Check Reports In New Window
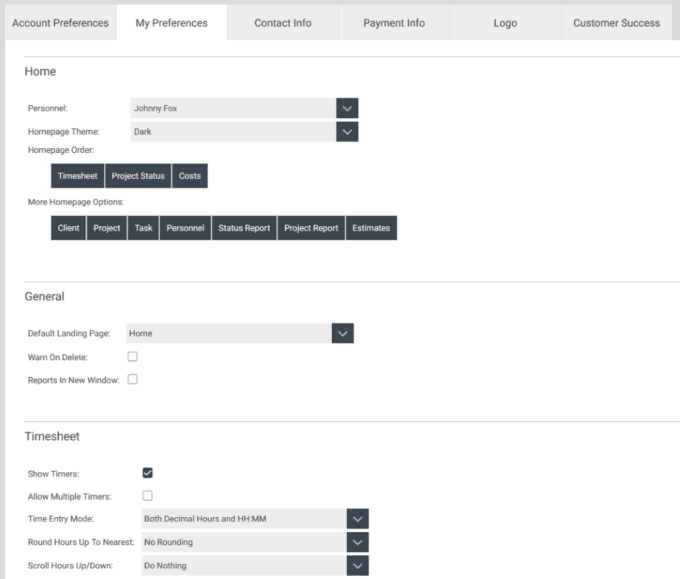The width and height of the screenshot is (680, 579). coord(132,379)
